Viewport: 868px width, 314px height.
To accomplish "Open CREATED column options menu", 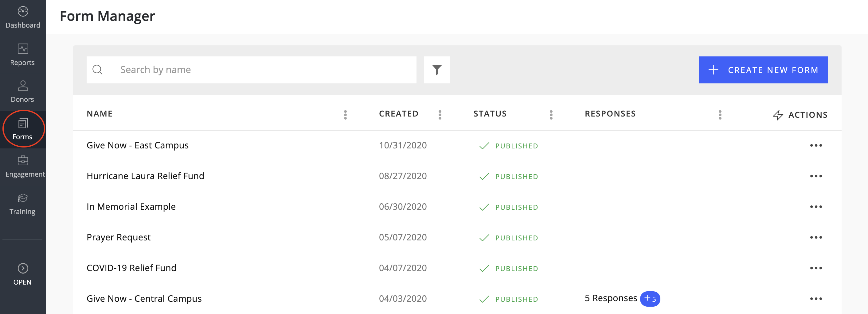I will point(440,115).
